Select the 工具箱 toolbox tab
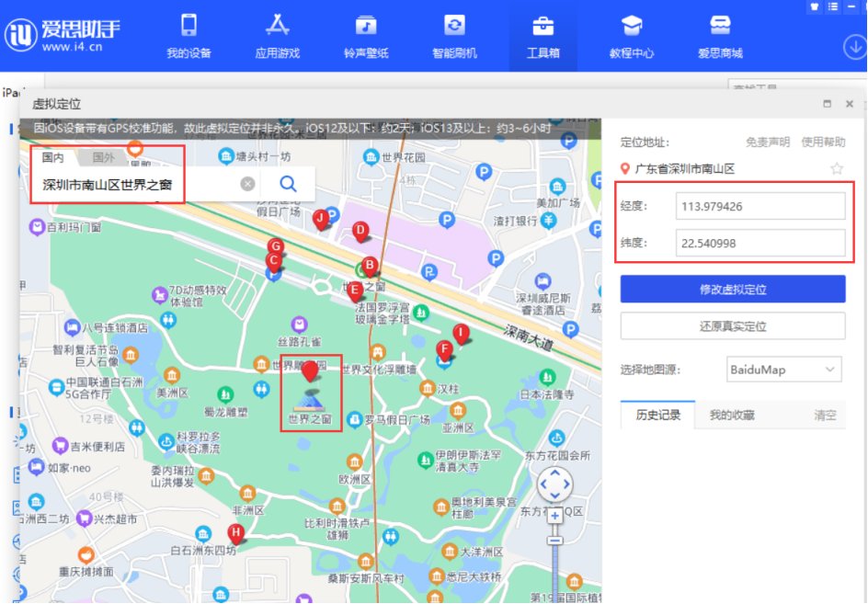This screenshot has height=604, width=868. (543, 36)
